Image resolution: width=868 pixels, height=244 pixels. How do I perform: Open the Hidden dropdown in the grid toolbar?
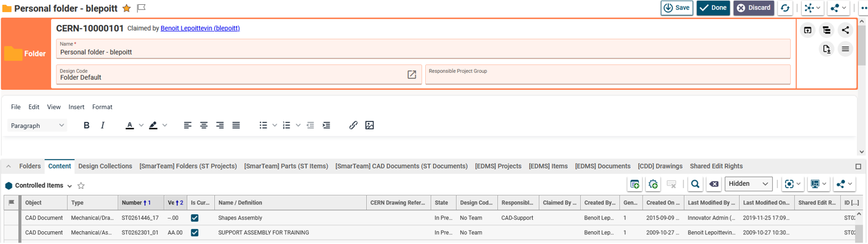pos(748,184)
